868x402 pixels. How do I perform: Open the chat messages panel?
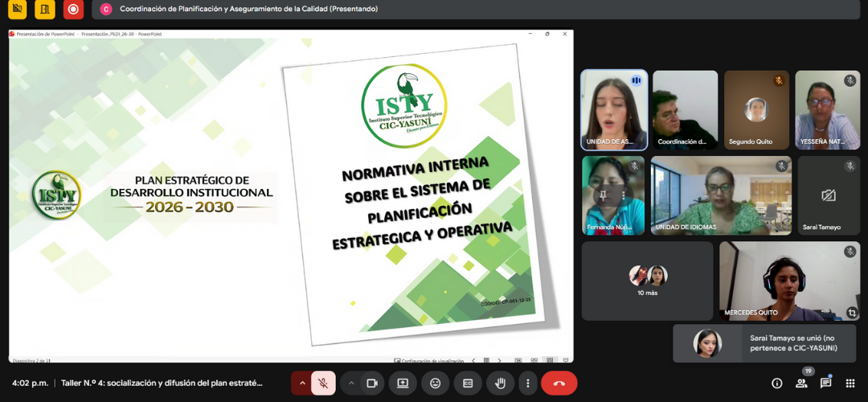click(x=825, y=384)
